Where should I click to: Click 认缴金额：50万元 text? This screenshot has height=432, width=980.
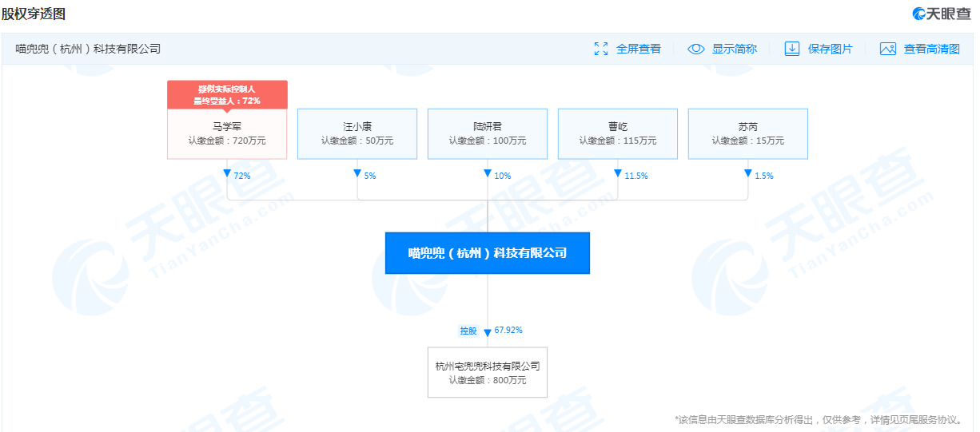tap(357, 141)
